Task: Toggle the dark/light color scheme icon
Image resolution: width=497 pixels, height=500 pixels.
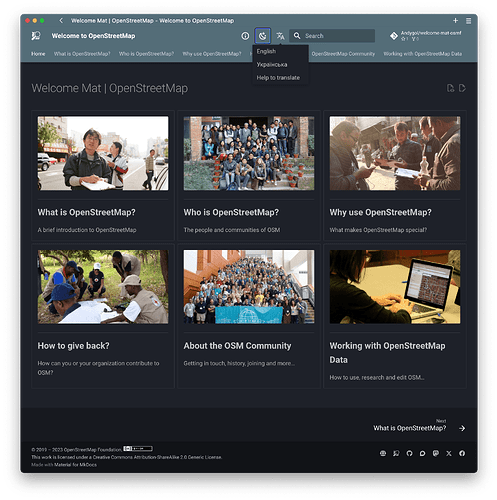Action: click(262, 36)
